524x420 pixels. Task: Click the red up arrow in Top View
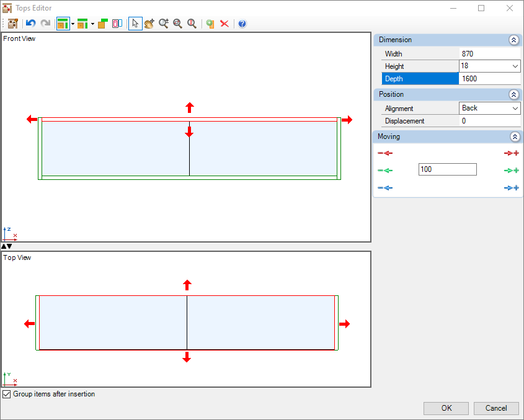click(187, 285)
